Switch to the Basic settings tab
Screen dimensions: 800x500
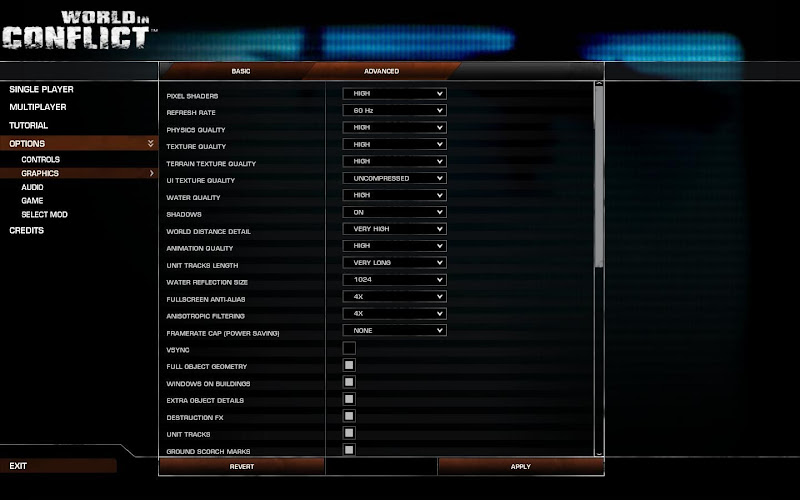click(240, 71)
